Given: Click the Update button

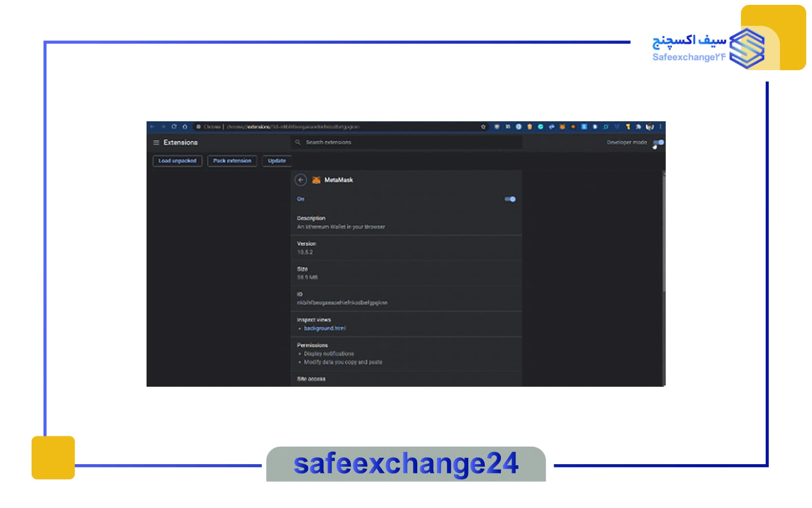Looking at the screenshot, I should pos(277,161).
